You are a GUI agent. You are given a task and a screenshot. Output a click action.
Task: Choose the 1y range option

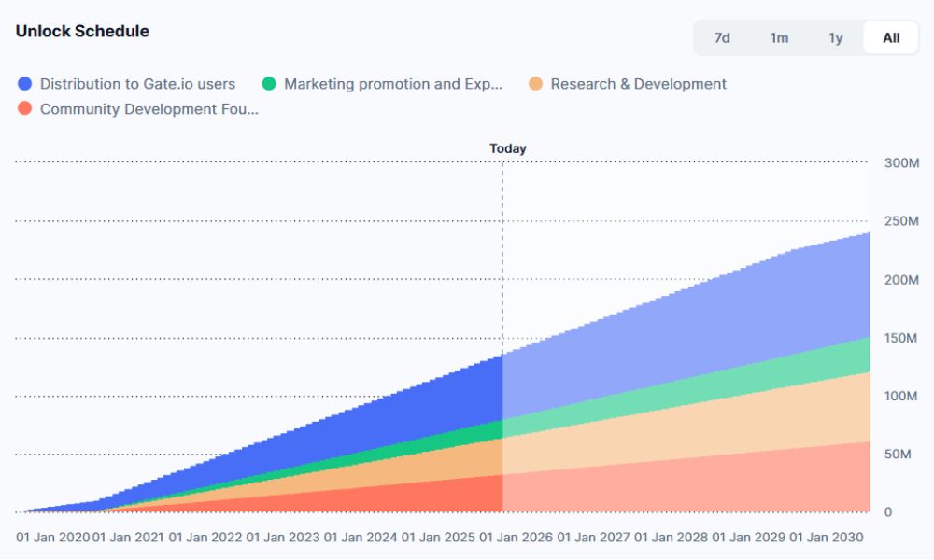point(835,38)
